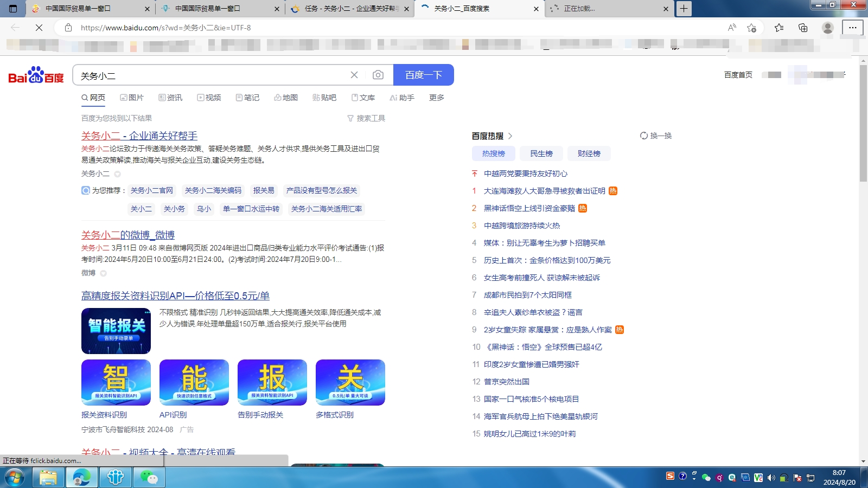Open browser profile avatar
868x488 pixels.
click(827, 28)
